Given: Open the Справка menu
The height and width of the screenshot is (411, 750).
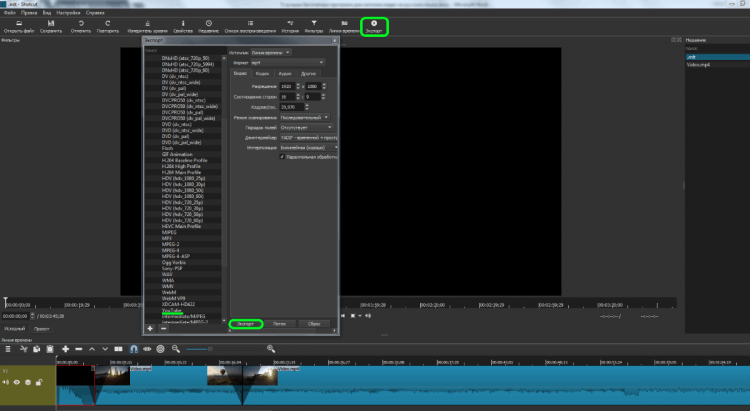Looking at the screenshot, I should [x=95, y=13].
